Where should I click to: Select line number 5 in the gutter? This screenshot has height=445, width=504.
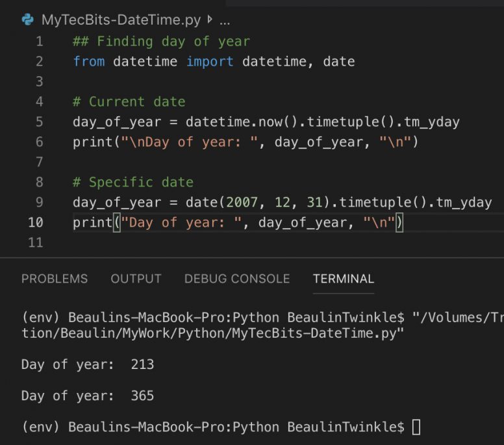point(40,122)
